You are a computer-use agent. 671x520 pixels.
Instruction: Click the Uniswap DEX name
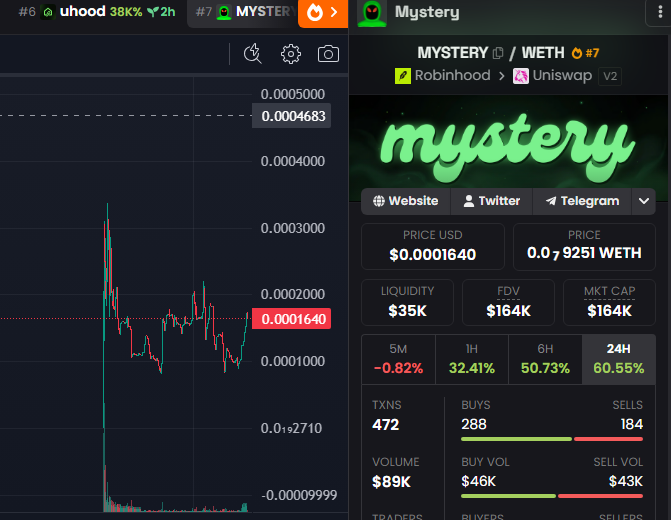tap(562, 76)
